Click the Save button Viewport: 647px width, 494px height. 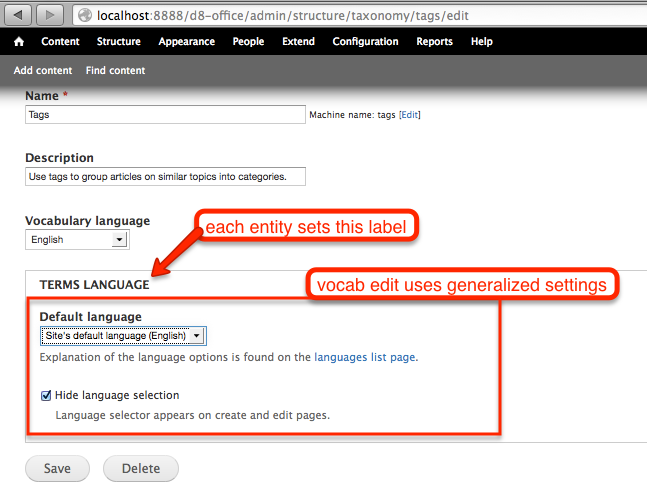point(57,469)
